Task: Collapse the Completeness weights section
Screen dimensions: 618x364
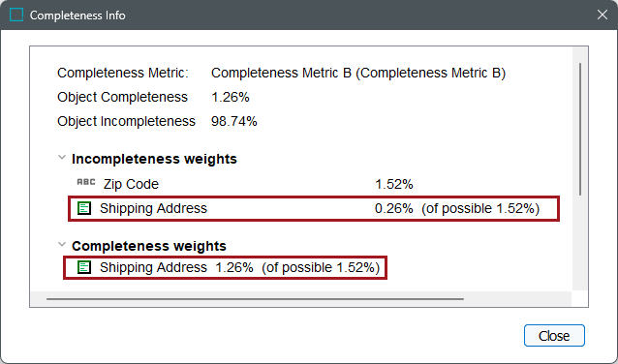Action: point(62,244)
